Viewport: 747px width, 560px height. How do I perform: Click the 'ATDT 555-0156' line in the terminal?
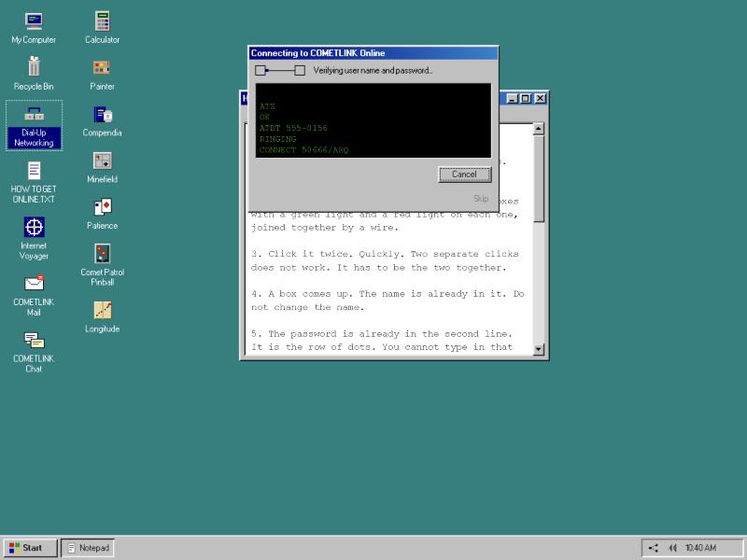[293, 128]
